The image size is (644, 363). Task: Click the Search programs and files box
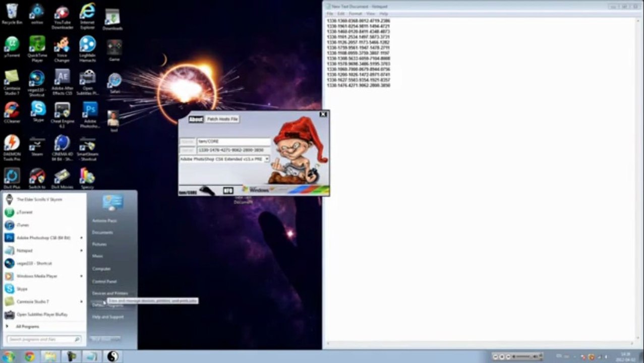click(x=44, y=340)
